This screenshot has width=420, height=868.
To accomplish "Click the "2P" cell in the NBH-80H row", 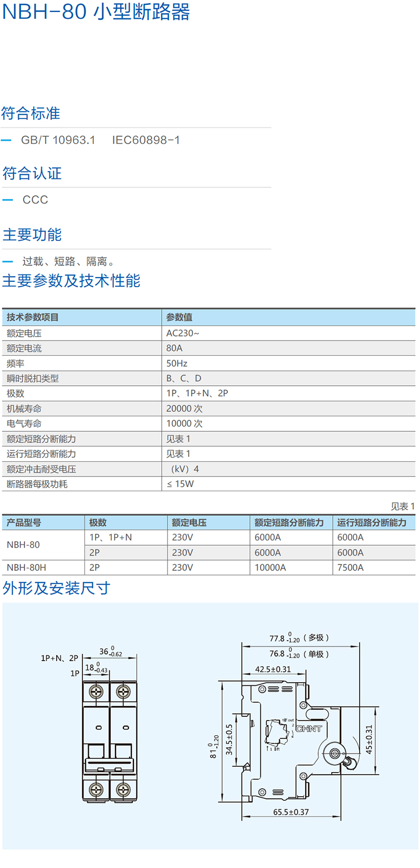I will point(94,567).
